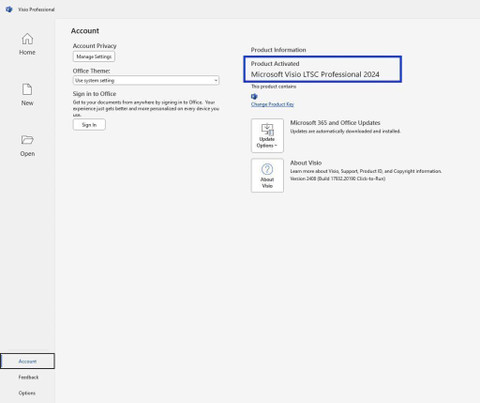Viewport: 480px width, 403px height.
Task: Click the highlighted Product Activated box
Action: coord(323,69)
